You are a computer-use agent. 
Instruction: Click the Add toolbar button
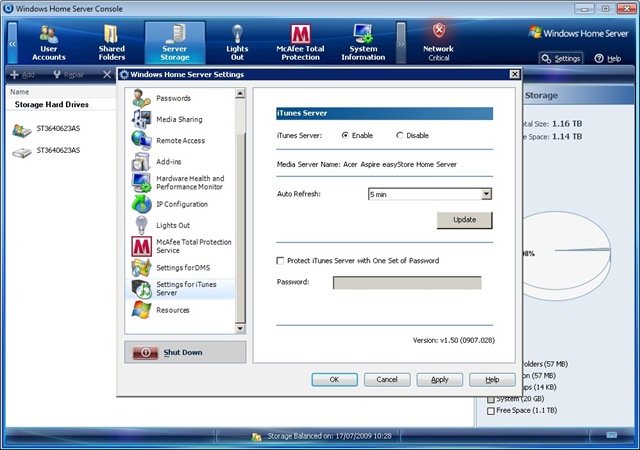click(x=22, y=74)
